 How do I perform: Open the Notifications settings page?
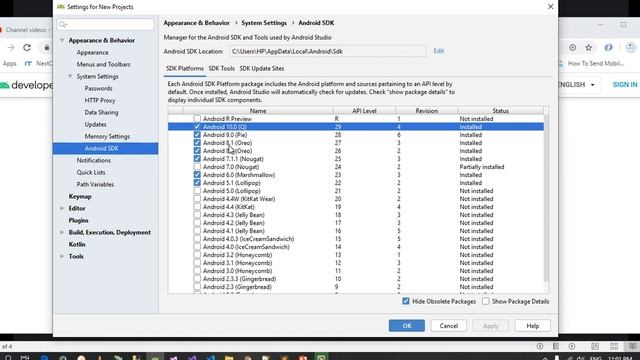click(93, 160)
